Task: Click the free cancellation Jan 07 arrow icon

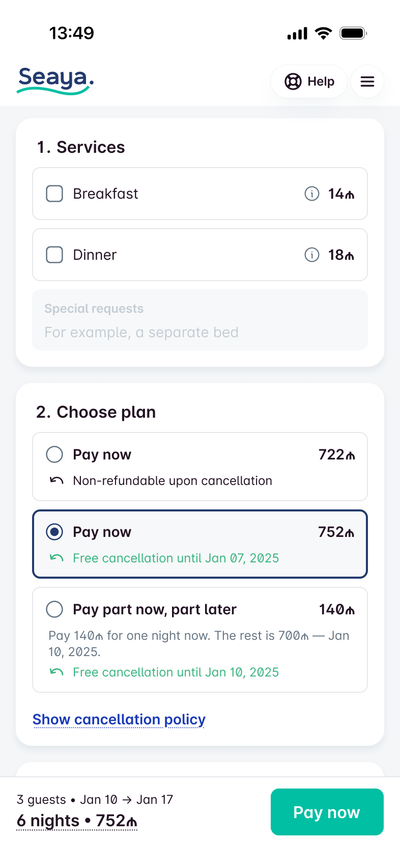Action: coord(56,558)
